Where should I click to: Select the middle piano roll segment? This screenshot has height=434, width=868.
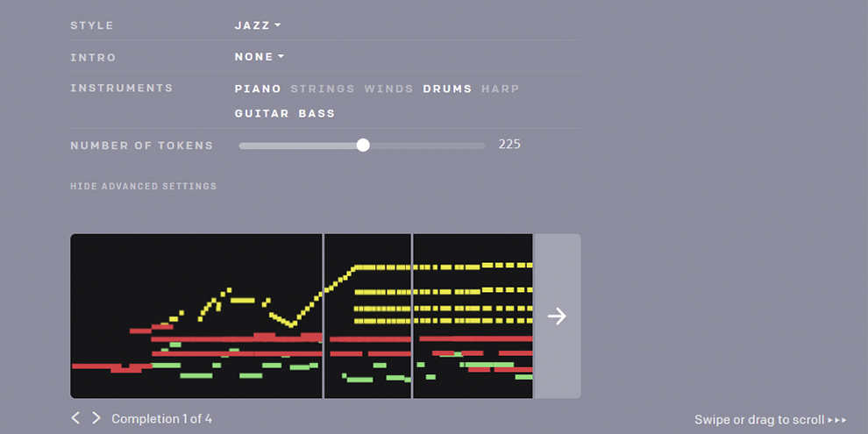(367, 317)
